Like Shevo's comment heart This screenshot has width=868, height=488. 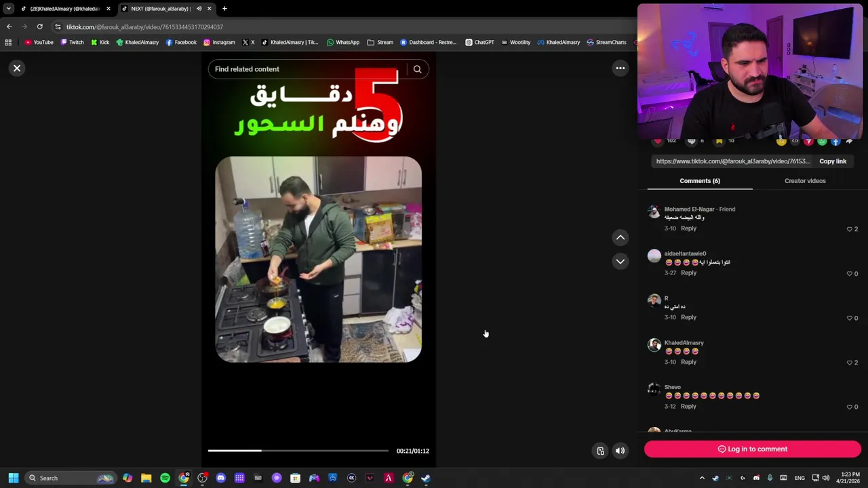point(850,407)
